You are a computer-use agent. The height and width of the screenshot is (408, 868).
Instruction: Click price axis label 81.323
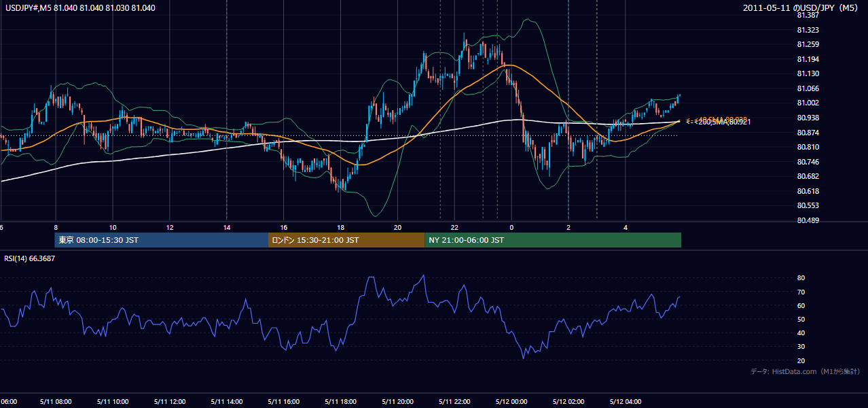[x=807, y=30]
